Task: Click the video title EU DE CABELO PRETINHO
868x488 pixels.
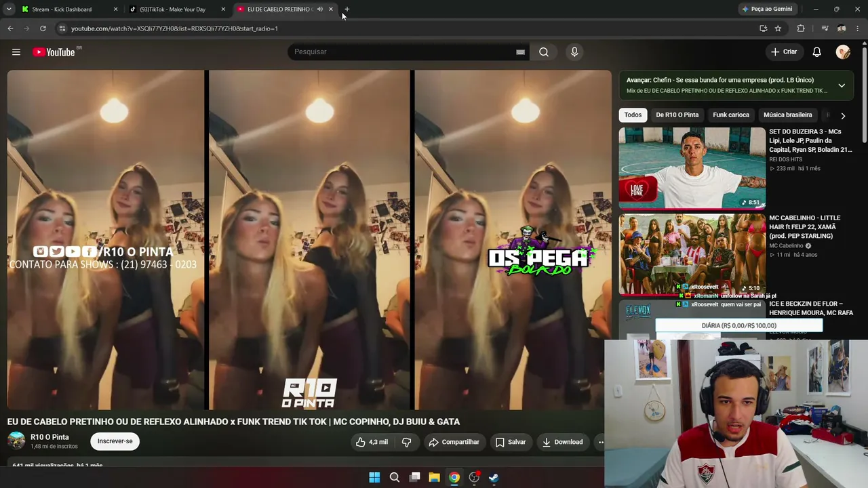Action: 233,422
